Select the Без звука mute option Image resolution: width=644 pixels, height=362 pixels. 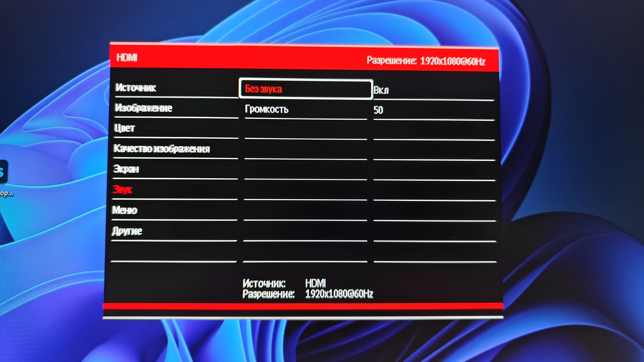pos(264,89)
